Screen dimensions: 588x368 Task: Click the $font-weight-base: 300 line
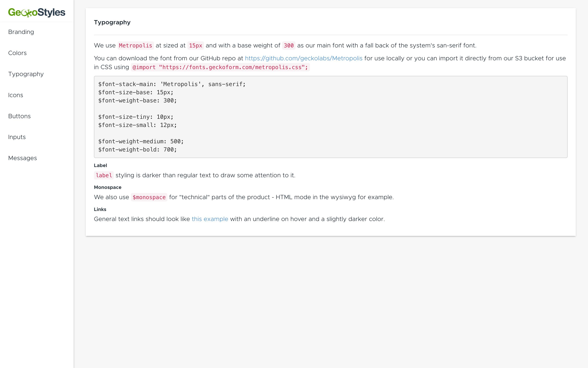coord(138,101)
